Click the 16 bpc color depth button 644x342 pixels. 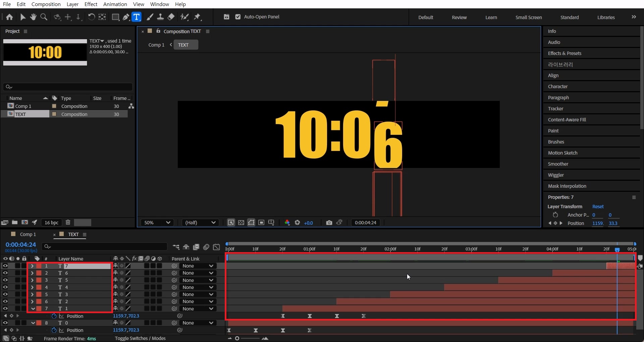(51, 222)
